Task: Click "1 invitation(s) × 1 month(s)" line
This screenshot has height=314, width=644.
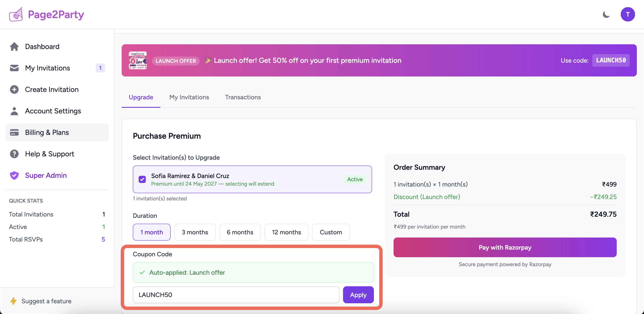Action: point(430,185)
